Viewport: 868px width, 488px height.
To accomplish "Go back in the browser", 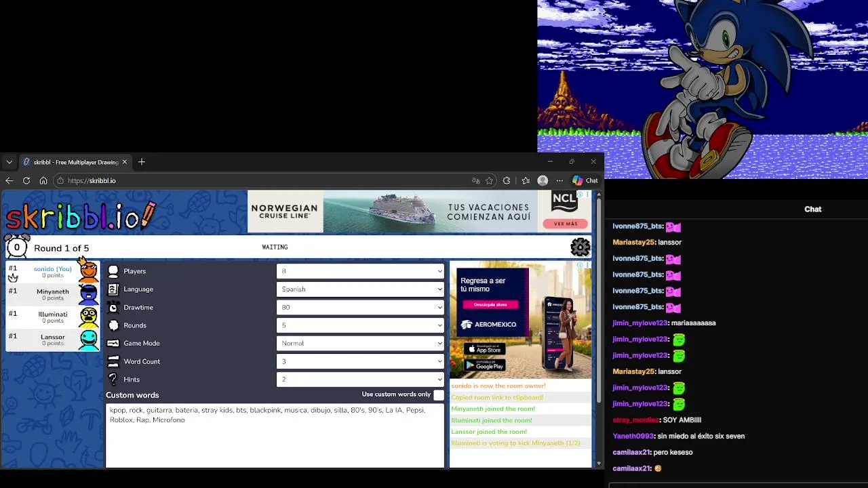I will [x=9, y=180].
